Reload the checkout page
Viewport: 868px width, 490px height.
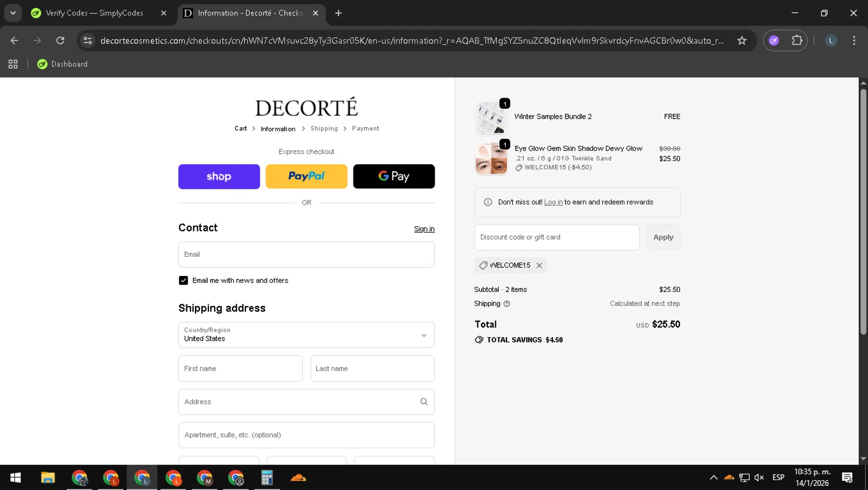click(60, 40)
